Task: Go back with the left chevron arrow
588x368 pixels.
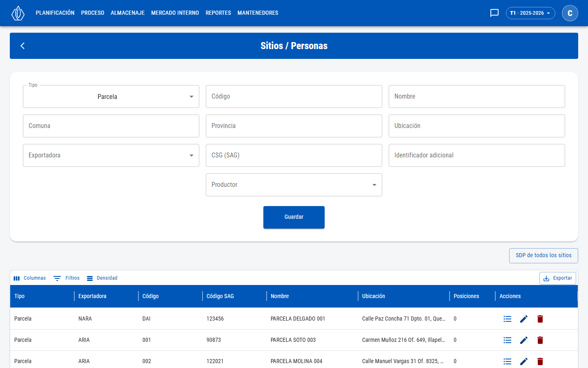Action: pos(23,46)
